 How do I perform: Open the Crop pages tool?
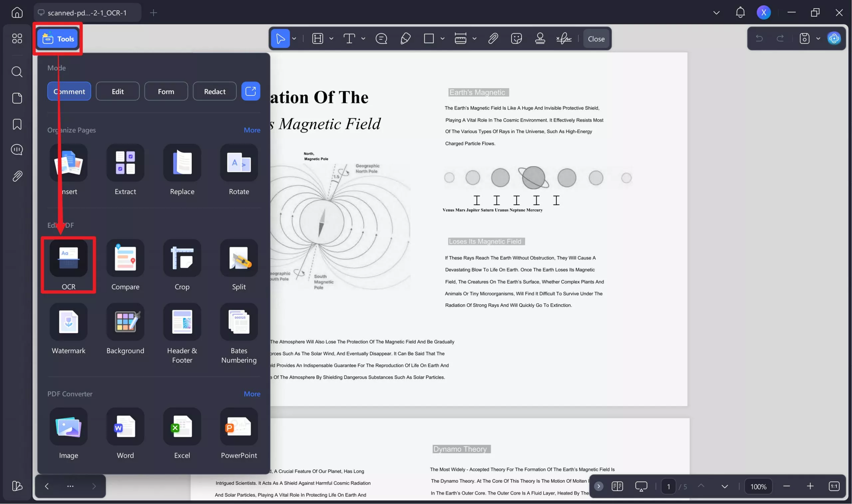(x=182, y=258)
